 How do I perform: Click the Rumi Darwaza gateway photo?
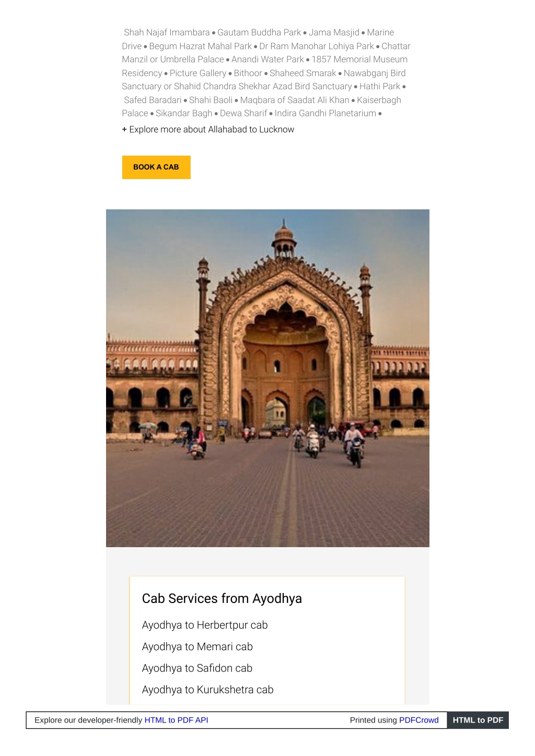[267, 378]
